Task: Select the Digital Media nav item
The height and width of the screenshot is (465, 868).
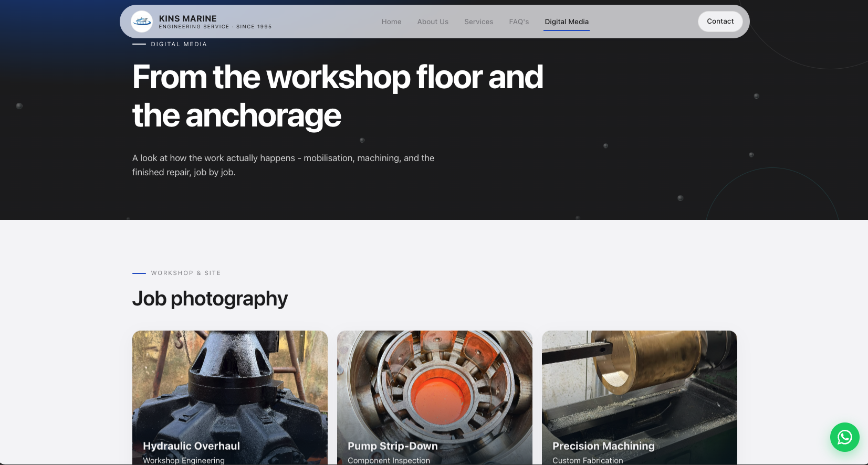Action: (x=567, y=22)
